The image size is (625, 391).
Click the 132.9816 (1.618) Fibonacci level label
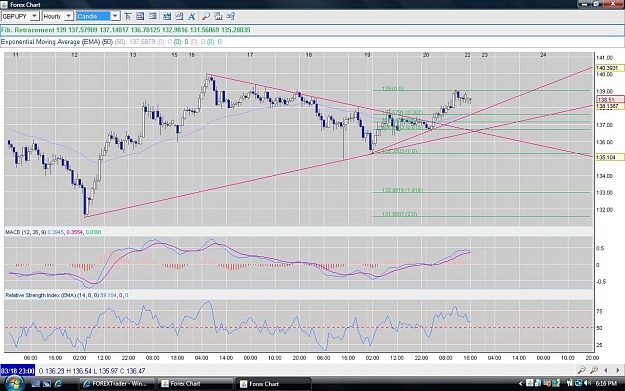(402, 190)
